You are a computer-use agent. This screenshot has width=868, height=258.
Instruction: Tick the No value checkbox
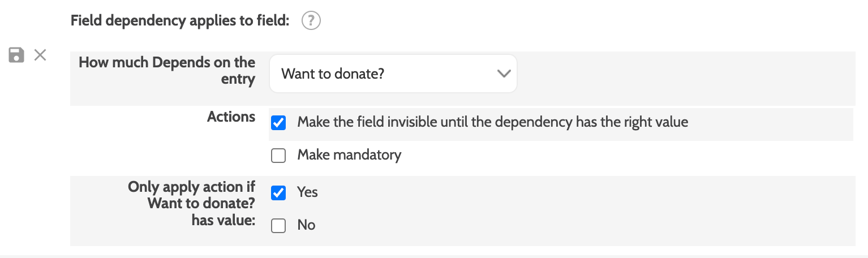point(278,226)
